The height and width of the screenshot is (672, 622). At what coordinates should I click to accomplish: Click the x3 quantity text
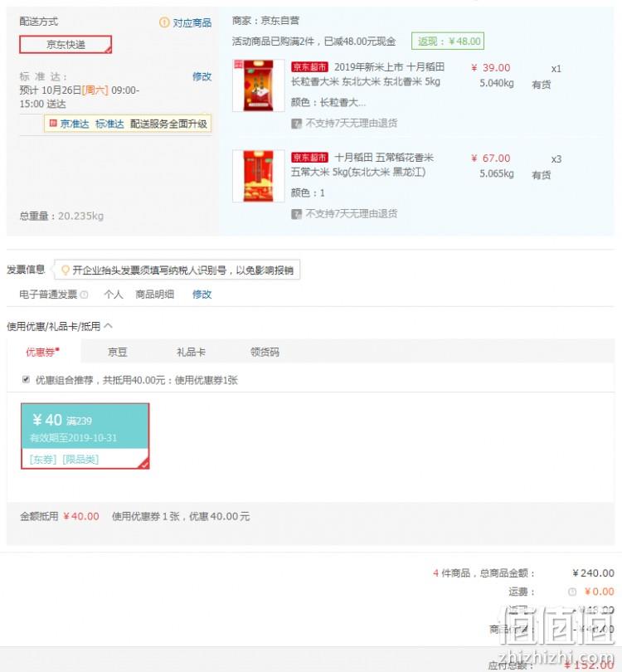pos(556,159)
